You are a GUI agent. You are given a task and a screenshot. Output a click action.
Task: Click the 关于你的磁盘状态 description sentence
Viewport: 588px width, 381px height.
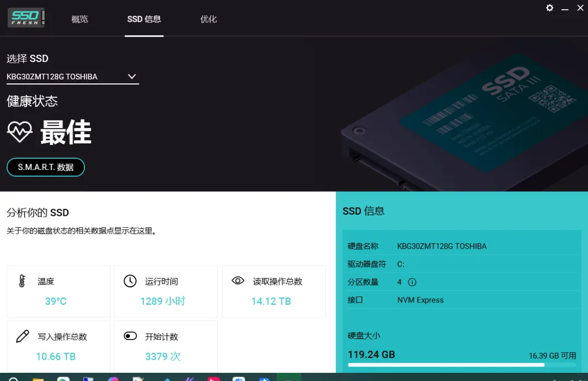[81, 231]
